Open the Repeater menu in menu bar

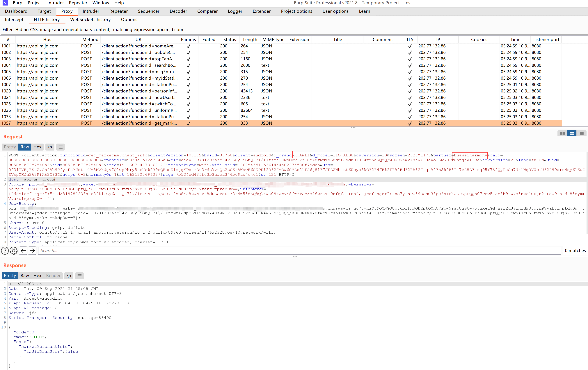[78, 3]
